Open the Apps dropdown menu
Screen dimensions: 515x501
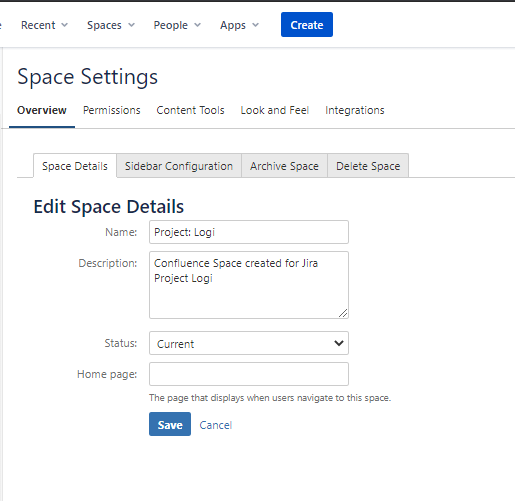239,25
